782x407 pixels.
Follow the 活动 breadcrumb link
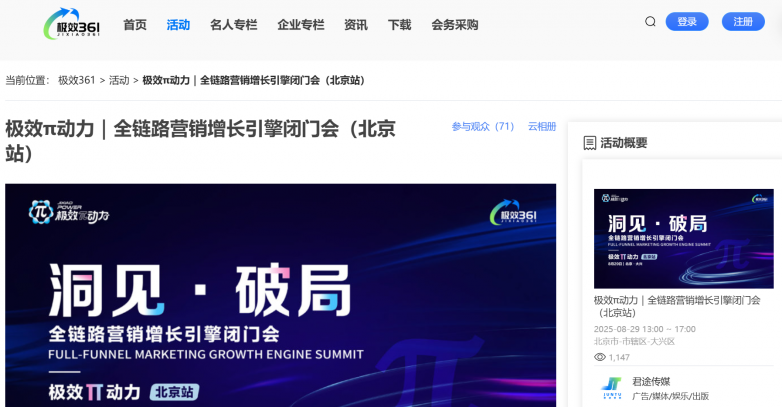click(x=119, y=80)
